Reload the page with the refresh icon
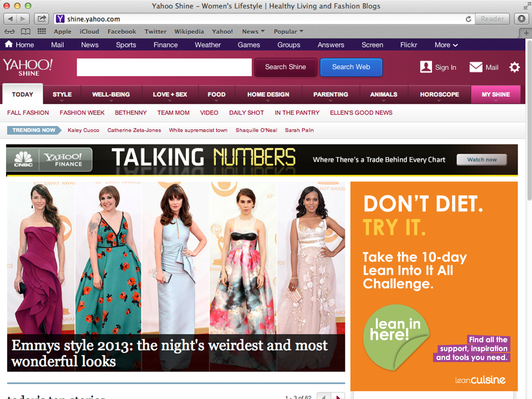Viewport: 532px width, 399px height. click(468, 19)
